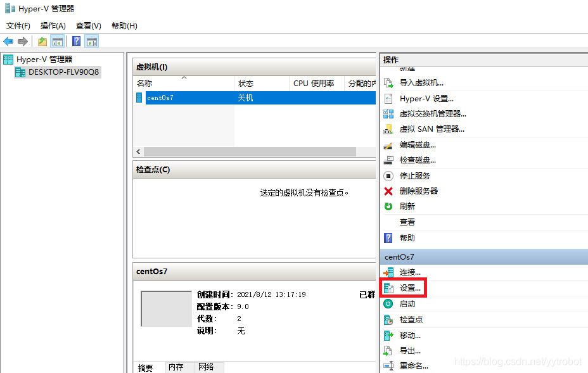The width and height of the screenshot is (588, 373).
Task: Click 启动 to start centOs7
Action: tap(407, 304)
